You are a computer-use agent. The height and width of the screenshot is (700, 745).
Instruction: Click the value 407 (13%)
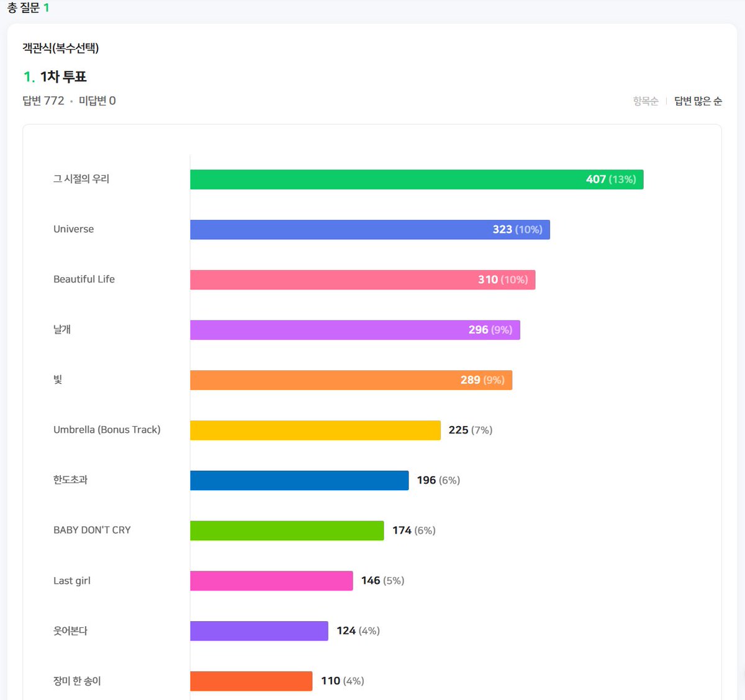tap(611, 180)
